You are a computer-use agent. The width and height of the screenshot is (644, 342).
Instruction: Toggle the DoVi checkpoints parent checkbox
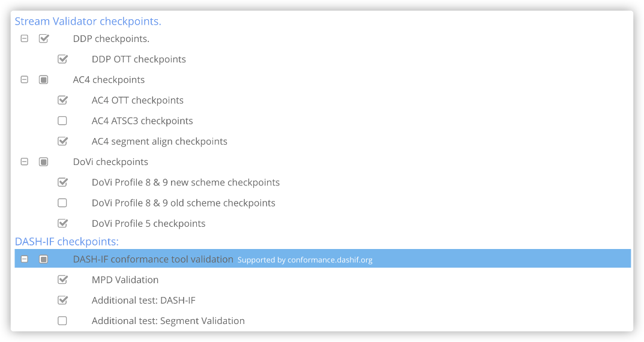43,161
